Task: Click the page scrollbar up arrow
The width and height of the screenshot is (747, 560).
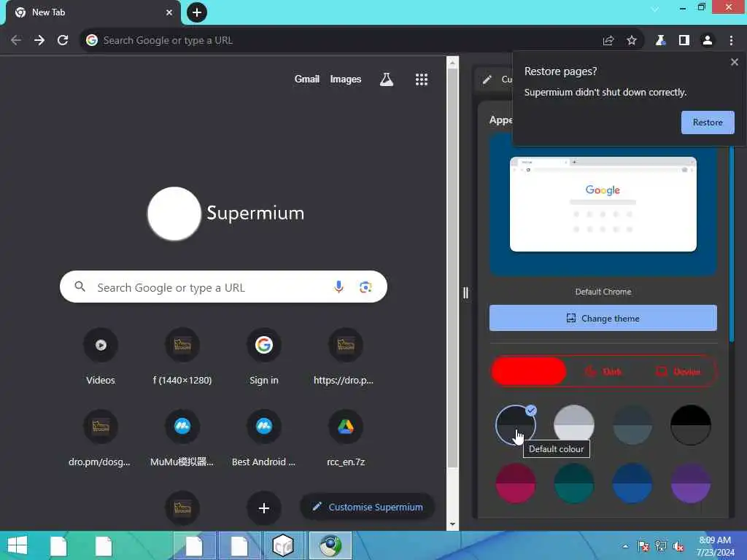Action: tap(452, 63)
